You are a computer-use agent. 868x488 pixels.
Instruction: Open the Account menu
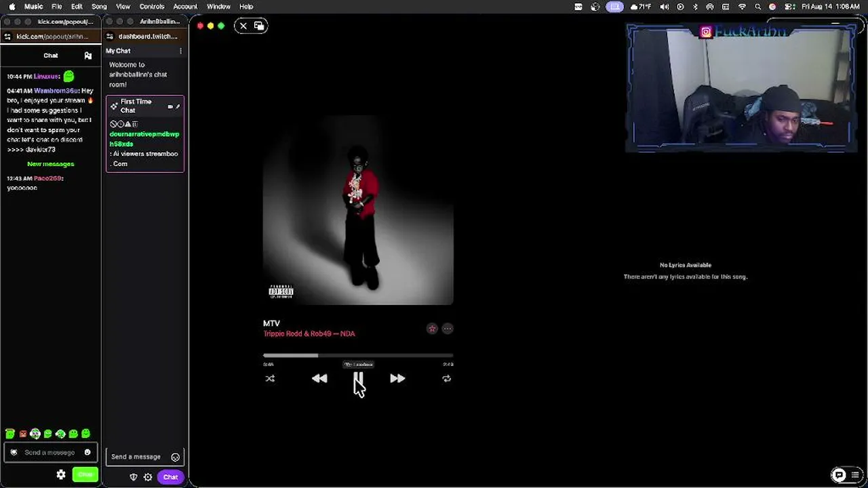185,7
